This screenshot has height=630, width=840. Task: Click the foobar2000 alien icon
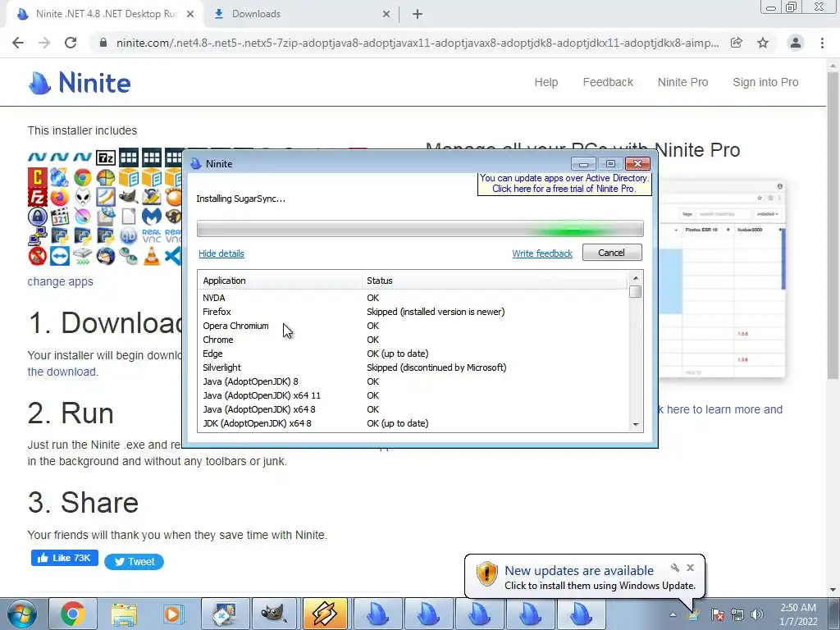[x=83, y=197]
